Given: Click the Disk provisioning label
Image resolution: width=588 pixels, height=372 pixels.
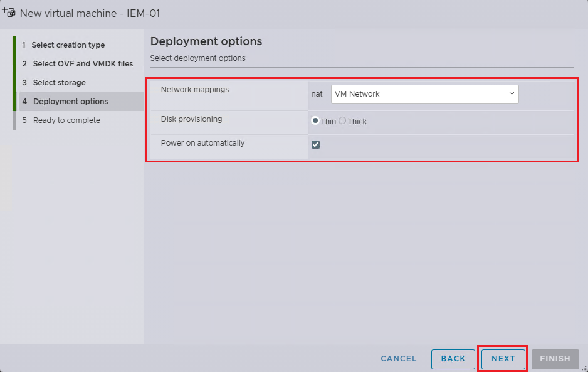Looking at the screenshot, I should (191, 119).
